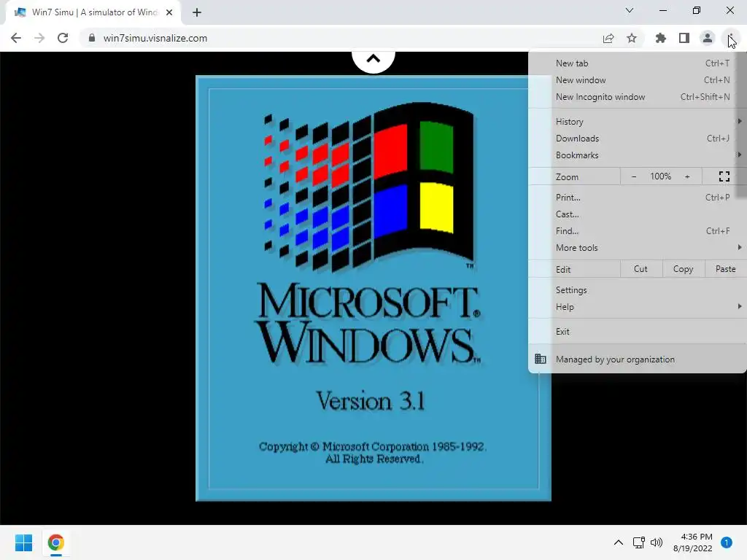This screenshot has width=747, height=560.
Task: Open Chrome Settings from the menu
Action: click(638, 290)
